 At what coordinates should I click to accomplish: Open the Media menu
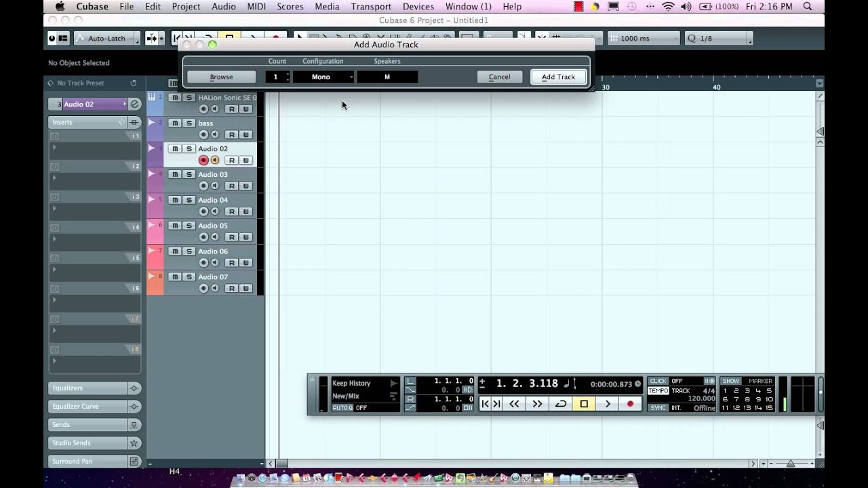pos(327,7)
